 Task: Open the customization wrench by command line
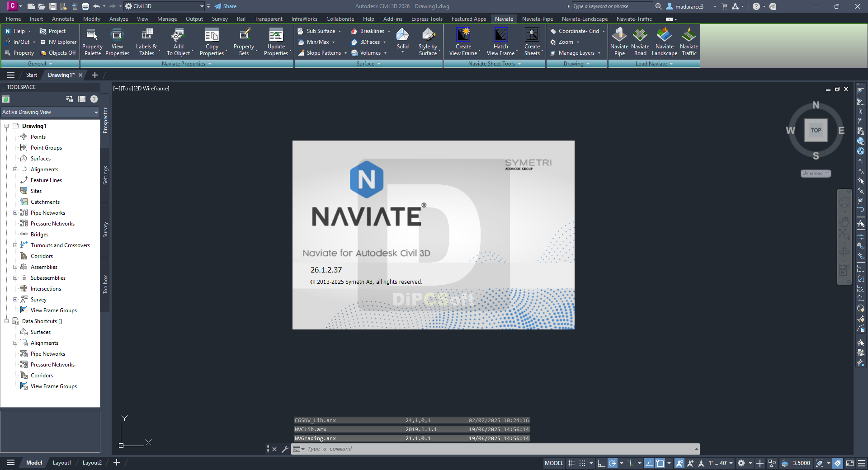285,449
